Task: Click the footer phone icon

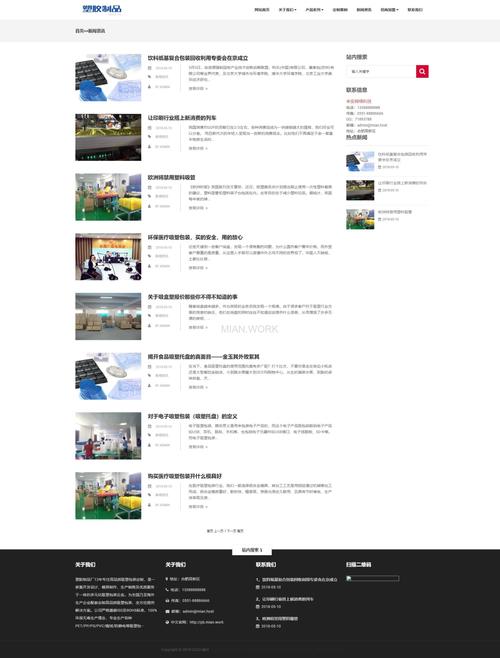Action: pyautogui.click(x=167, y=590)
